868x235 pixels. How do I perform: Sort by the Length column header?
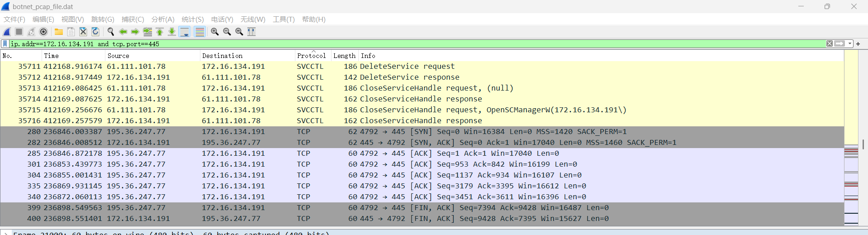pyautogui.click(x=345, y=56)
